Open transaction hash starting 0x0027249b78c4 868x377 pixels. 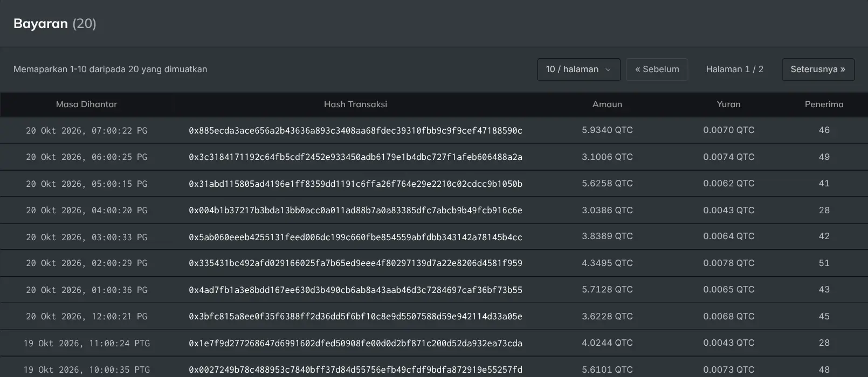355,370
